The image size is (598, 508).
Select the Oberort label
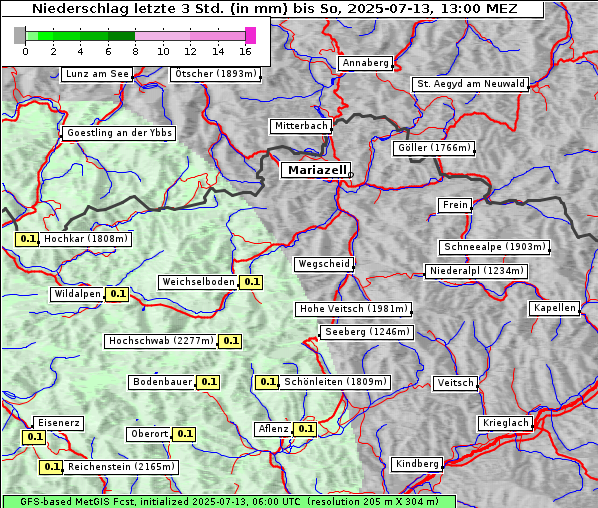point(149,434)
